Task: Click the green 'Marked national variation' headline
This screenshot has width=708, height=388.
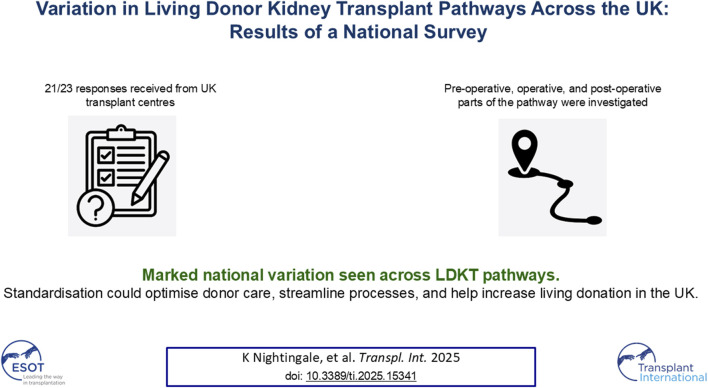Action: [x=351, y=275]
